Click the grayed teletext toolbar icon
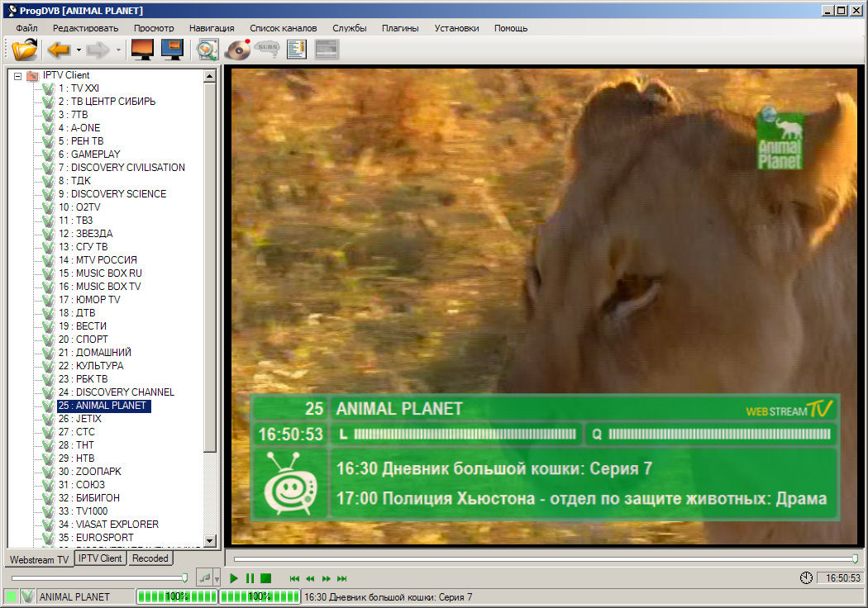Screen dimensions: 868x608 (326, 50)
